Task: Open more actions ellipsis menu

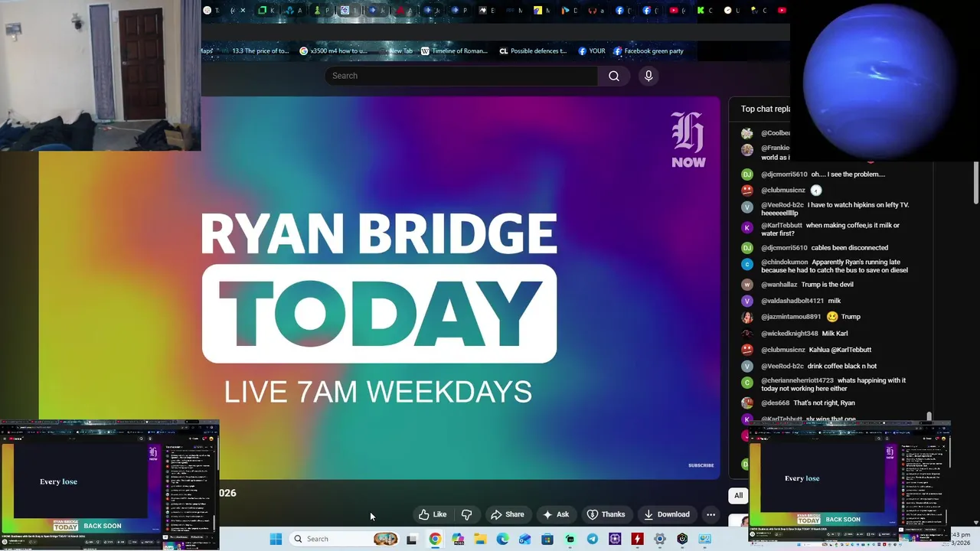Action: tap(710, 514)
